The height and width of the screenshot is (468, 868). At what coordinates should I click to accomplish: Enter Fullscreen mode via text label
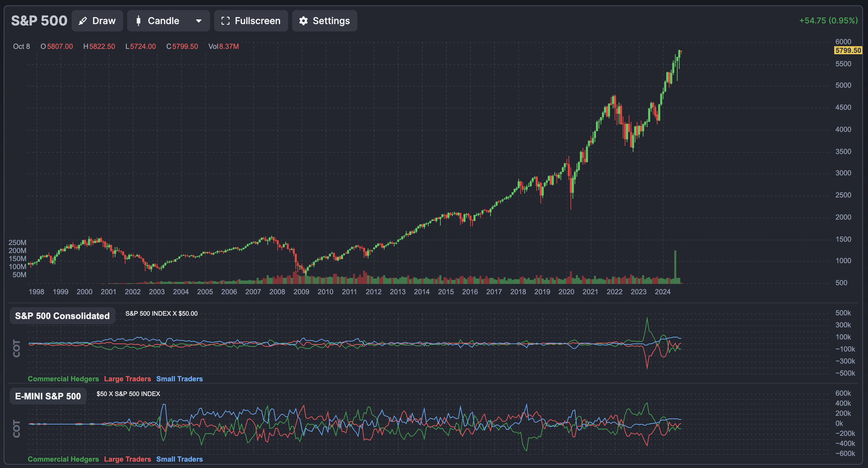point(257,21)
